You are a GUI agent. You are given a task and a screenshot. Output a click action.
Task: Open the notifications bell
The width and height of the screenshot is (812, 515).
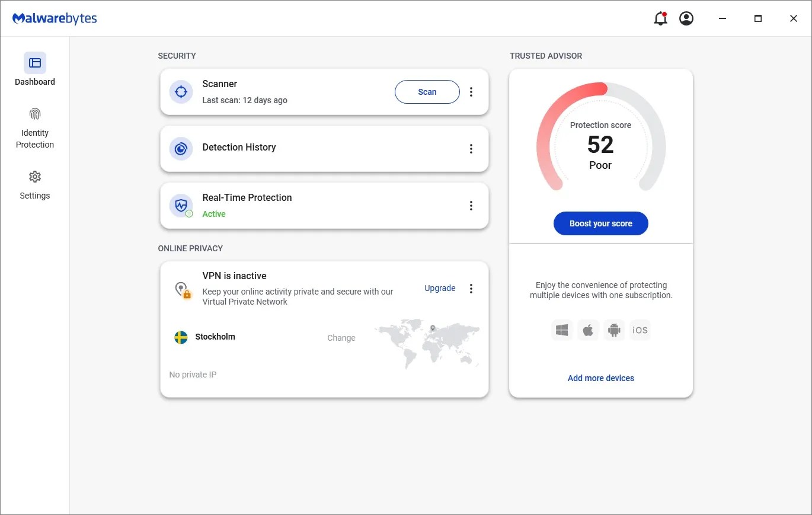pos(660,18)
